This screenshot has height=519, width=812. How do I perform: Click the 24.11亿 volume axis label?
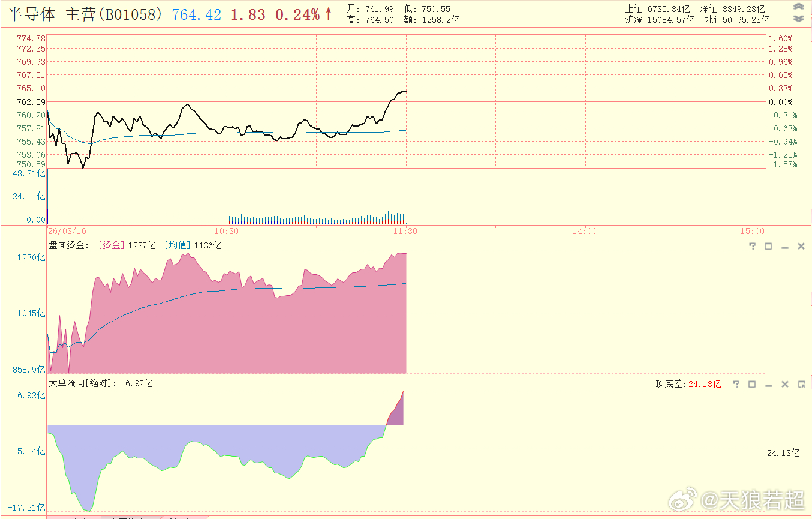[29, 196]
